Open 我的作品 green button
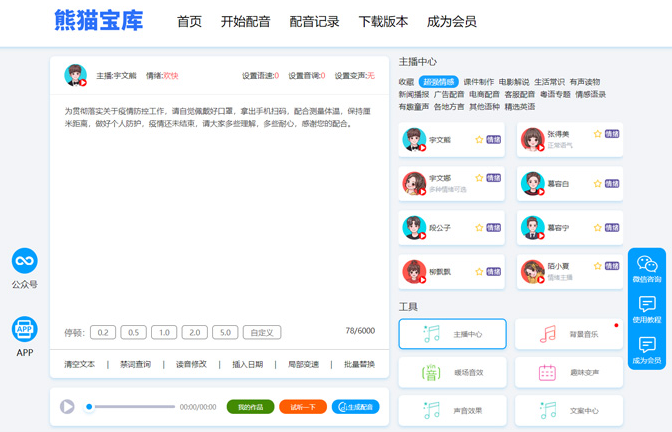This screenshot has width=672, height=432. coord(250,407)
